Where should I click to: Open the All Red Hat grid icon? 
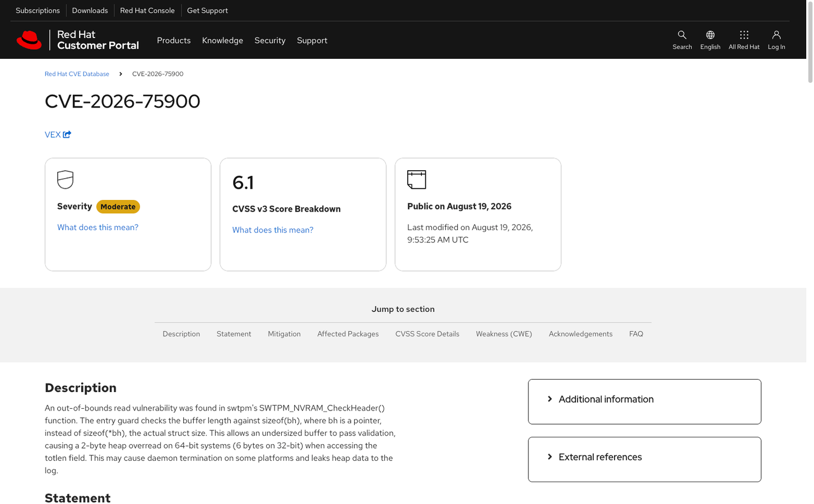744,35
